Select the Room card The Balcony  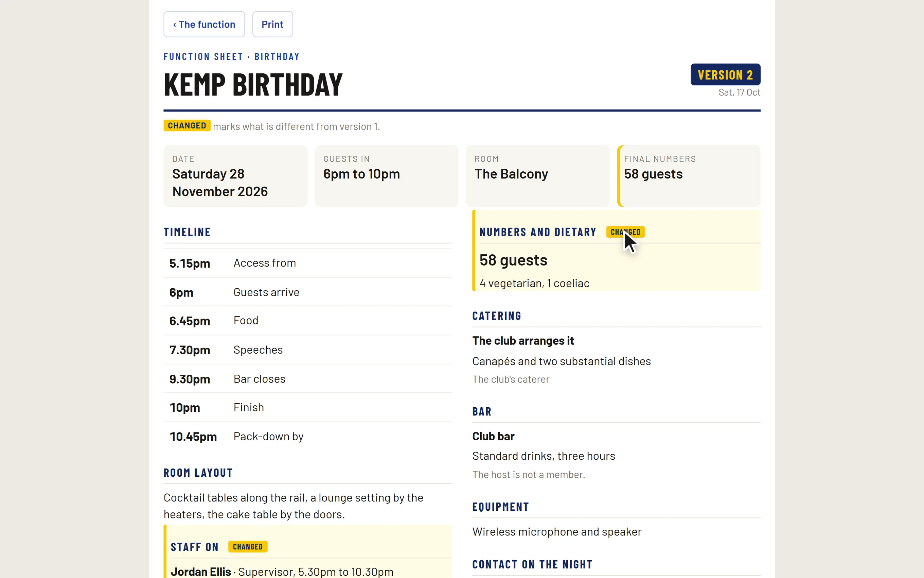pos(537,176)
